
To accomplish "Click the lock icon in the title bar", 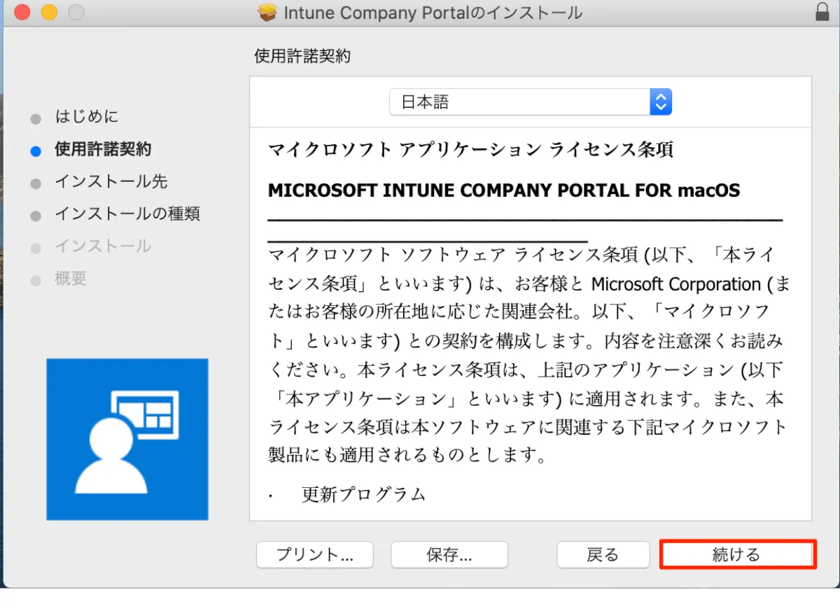I will (822, 12).
